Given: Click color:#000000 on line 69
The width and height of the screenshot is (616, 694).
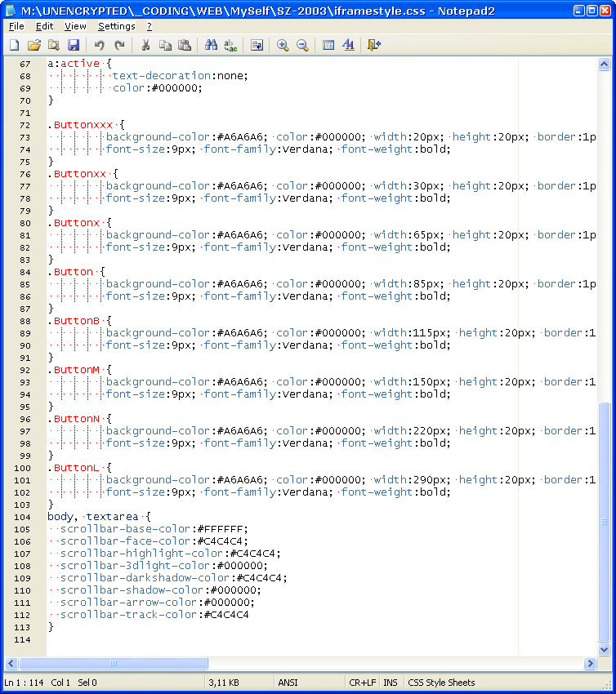Looking at the screenshot, I should point(155,88).
